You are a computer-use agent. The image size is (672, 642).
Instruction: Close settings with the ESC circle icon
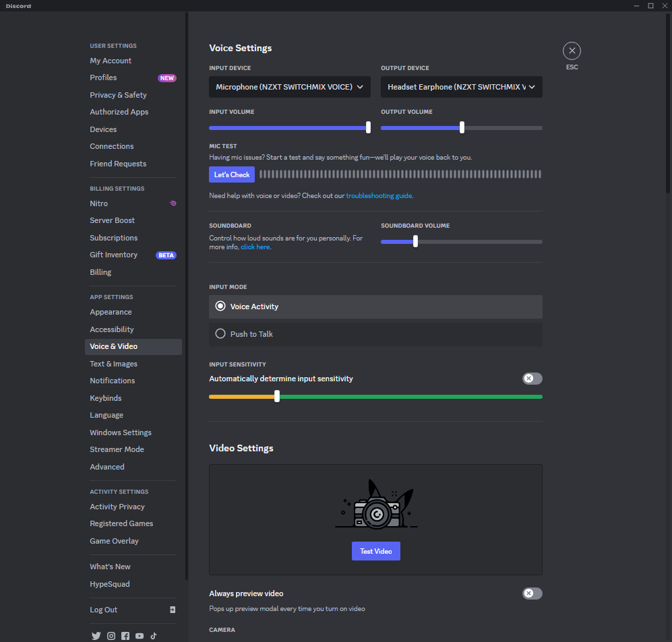(x=572, y=51)
